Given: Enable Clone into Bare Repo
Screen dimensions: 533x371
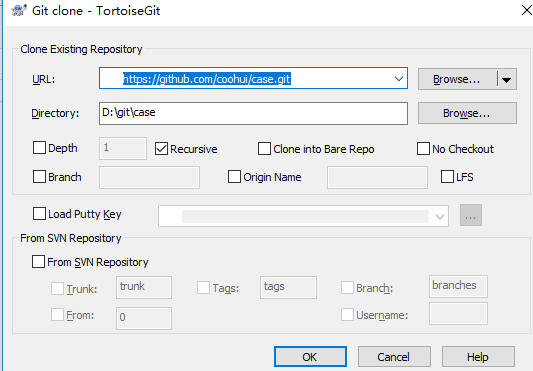Looking at the screenshot, I should point(264,149).
